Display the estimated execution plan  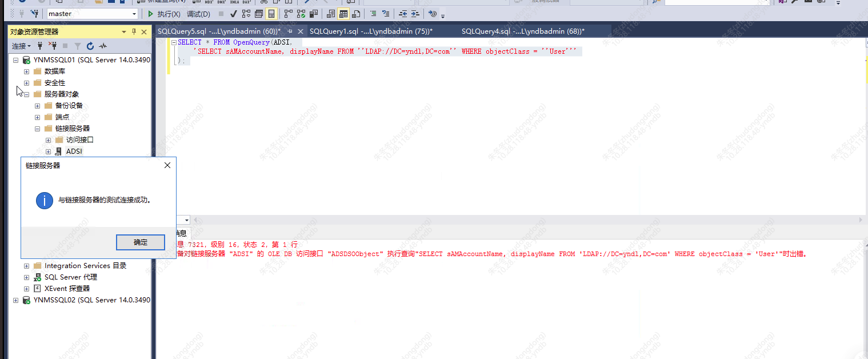(247, 14)
